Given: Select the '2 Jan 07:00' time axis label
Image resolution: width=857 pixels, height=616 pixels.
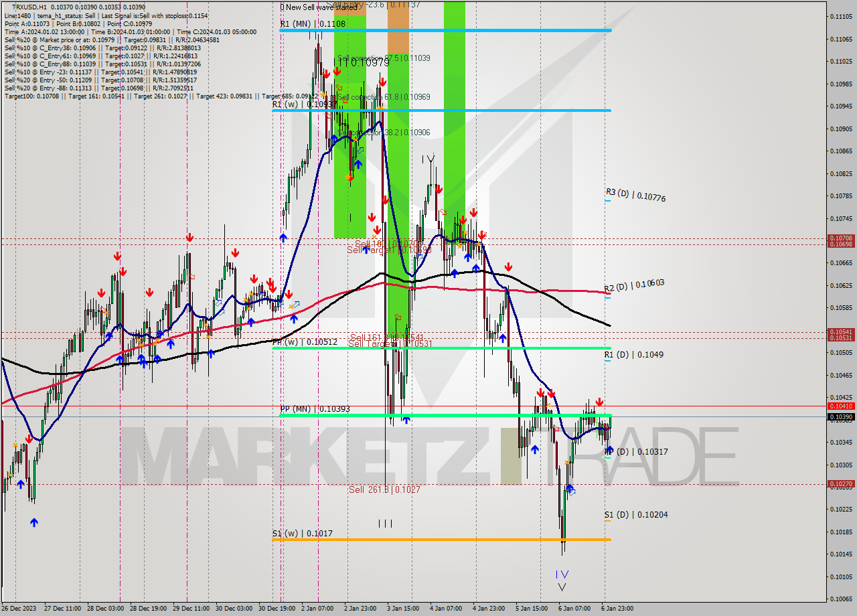Looking at the screenshot, I should click(317, 609).
